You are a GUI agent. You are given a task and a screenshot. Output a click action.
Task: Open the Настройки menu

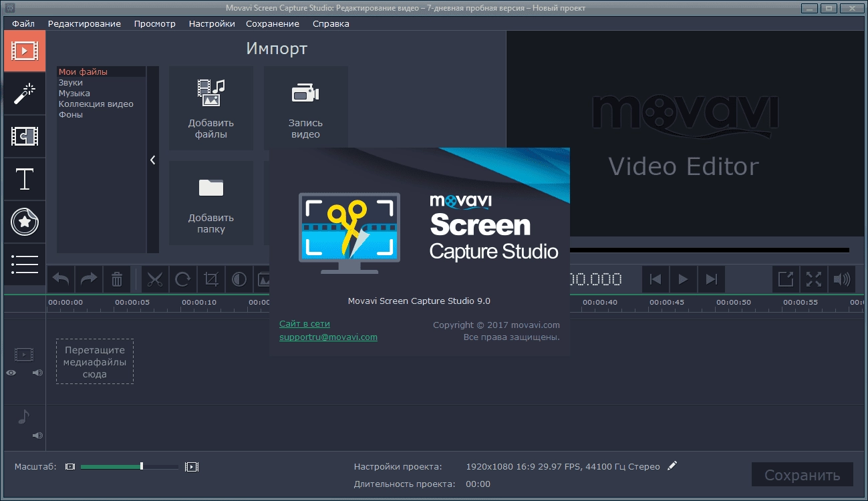coord(212,23)
